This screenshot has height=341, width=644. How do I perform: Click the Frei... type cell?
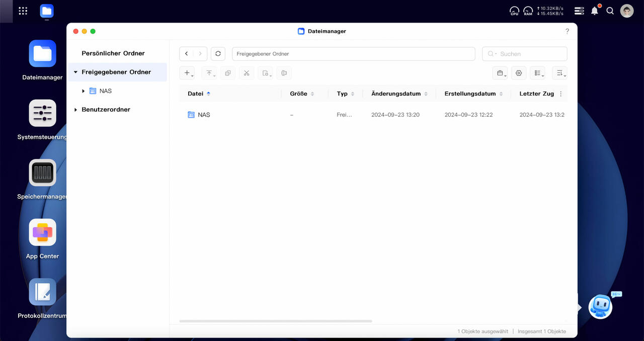point(344,115)
